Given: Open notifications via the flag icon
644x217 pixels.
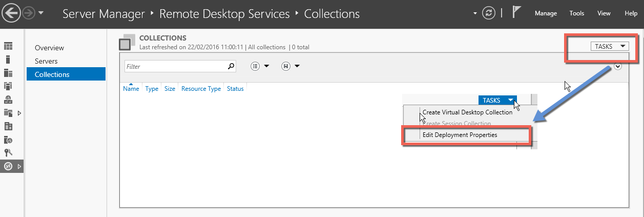Looking at the screenshot, I should point(517,13).
